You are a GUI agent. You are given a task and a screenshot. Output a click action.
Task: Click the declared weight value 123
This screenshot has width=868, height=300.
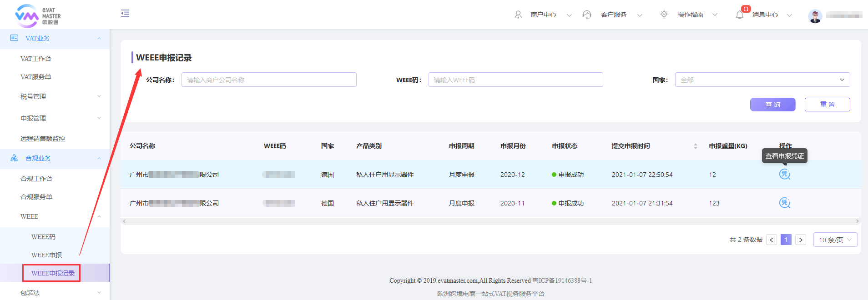(x=714, y=203)
